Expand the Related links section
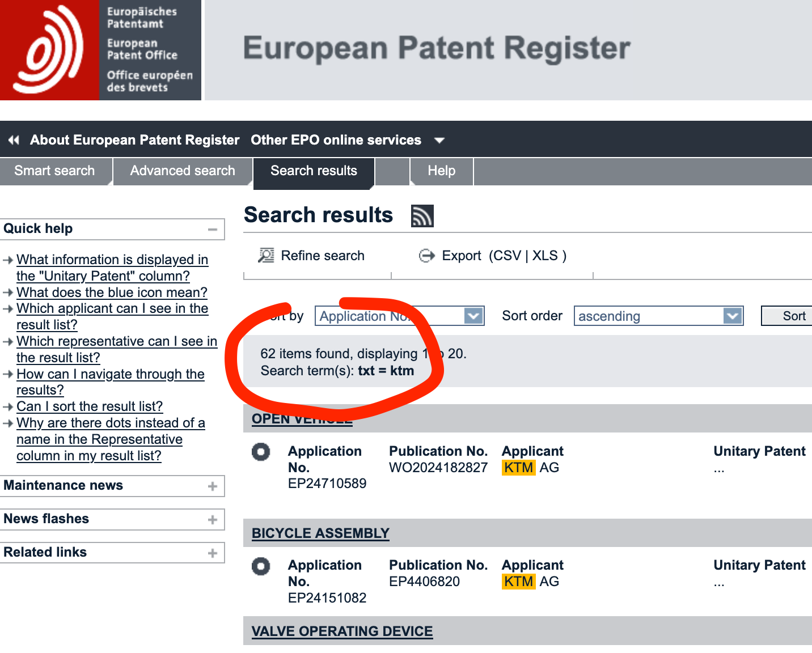 point(213,553)
